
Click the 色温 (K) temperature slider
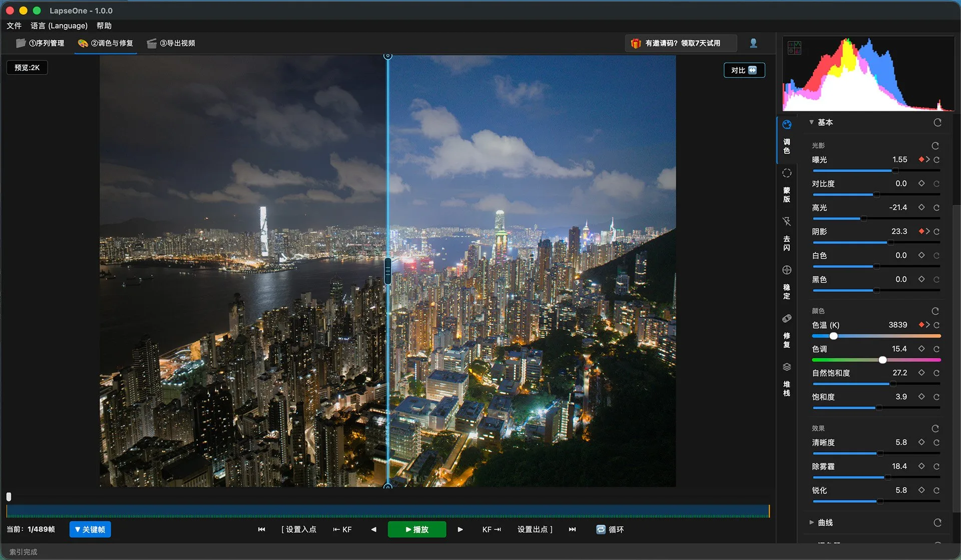coord(876,336)
